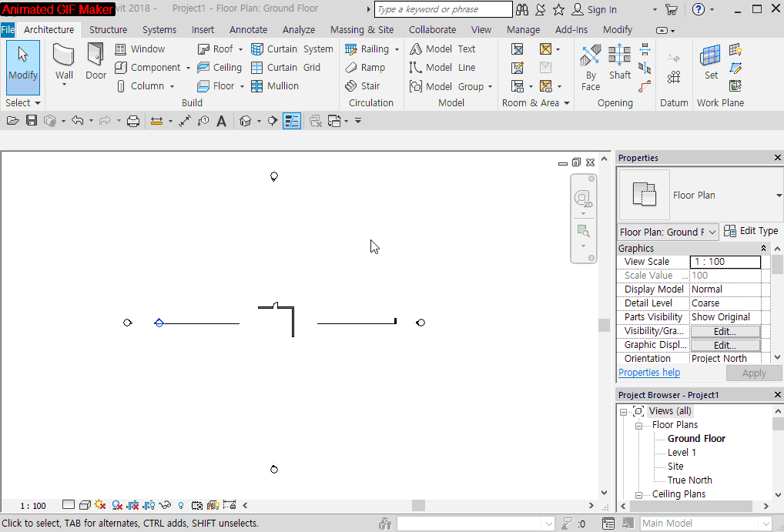Click the Sign In button
The width and height of the screenshot is (784, 532).
coord(594,9)
